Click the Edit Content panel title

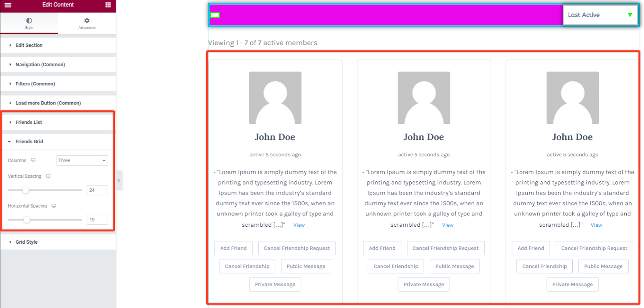[x=58, y=5]
